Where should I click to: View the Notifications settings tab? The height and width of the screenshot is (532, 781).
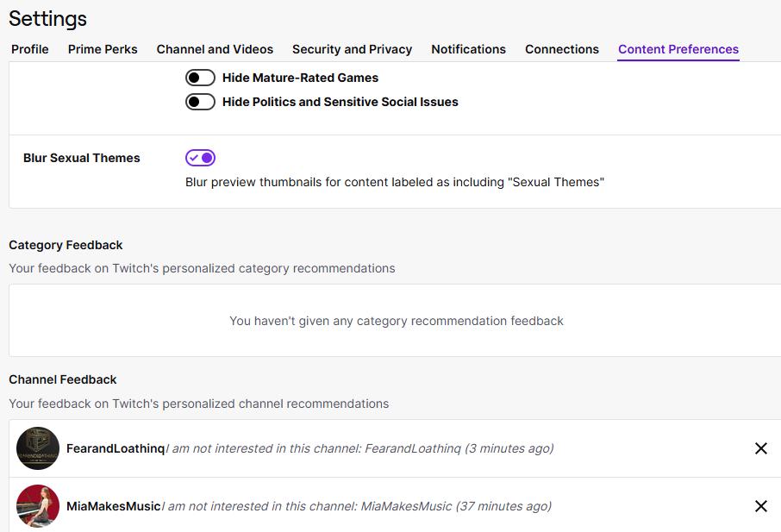tap(468, 49)
